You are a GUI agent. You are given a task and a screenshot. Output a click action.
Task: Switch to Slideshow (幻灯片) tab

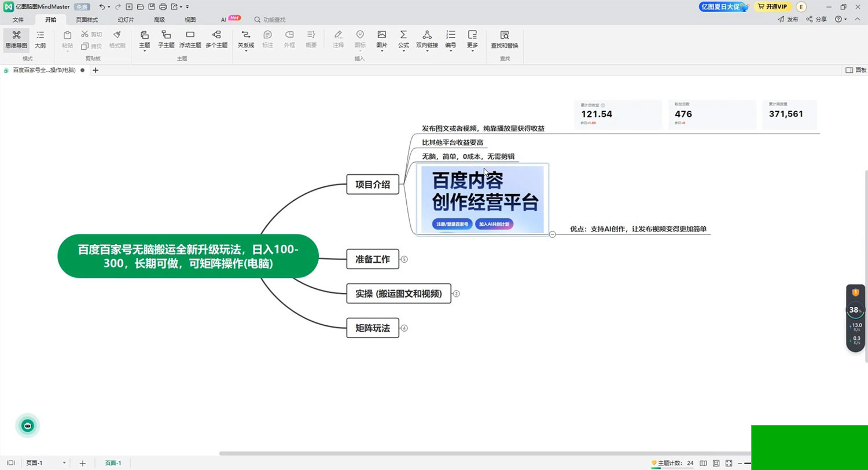126,19
